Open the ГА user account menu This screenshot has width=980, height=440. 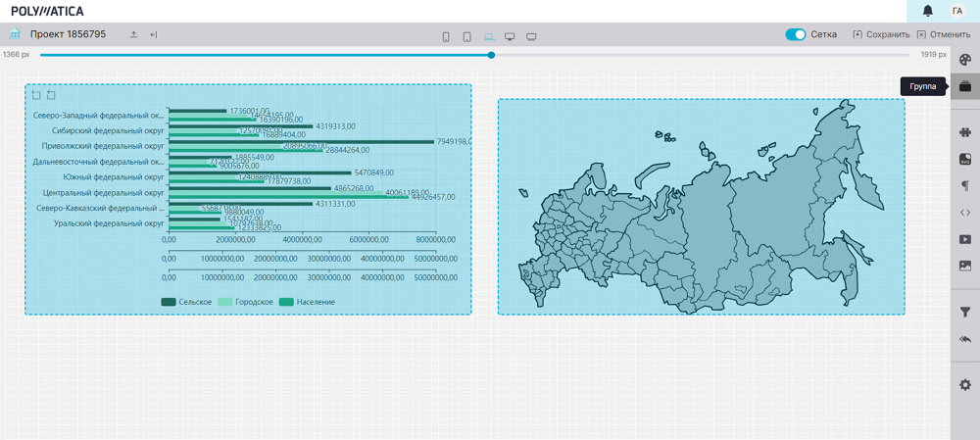[957, 11]
